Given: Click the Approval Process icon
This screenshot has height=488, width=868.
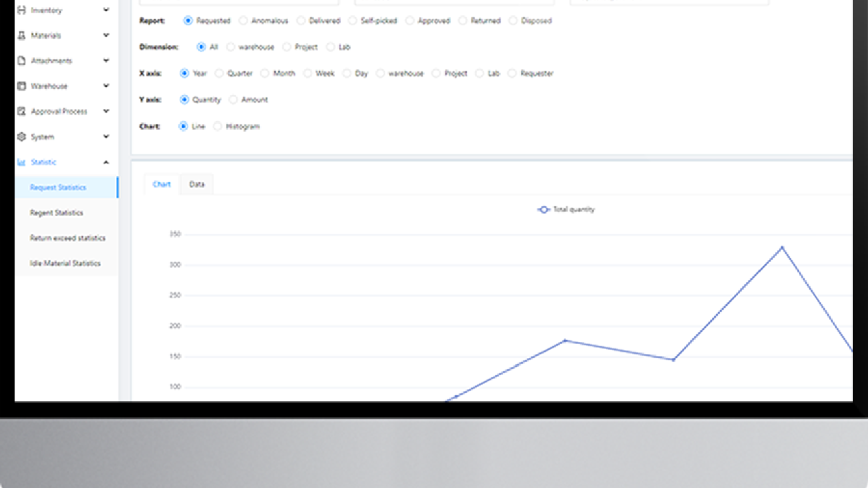Looking at the screenshot, I should (21, 111).
